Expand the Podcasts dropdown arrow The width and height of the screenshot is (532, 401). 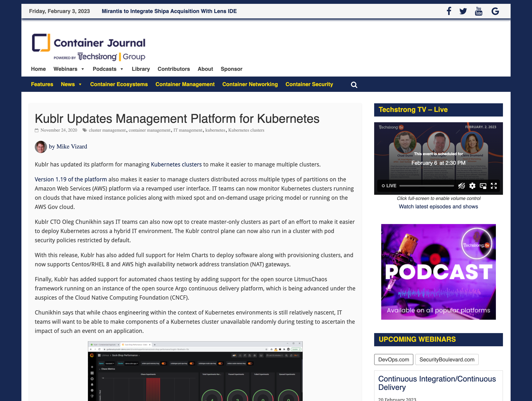coord(122,69)
